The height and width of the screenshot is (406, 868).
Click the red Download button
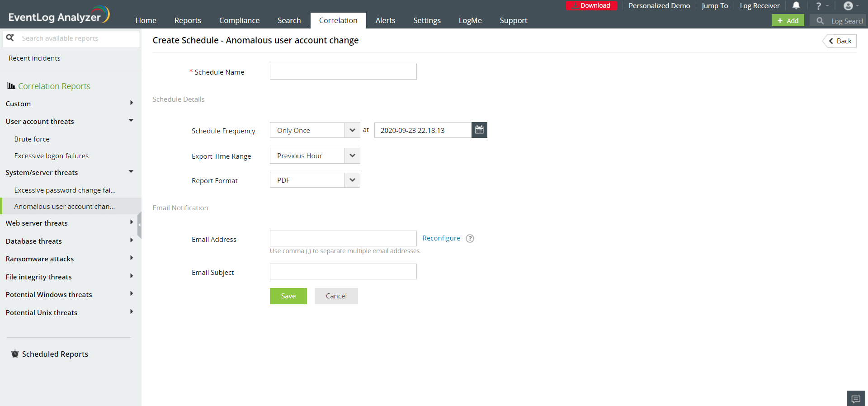click(591, 5)
